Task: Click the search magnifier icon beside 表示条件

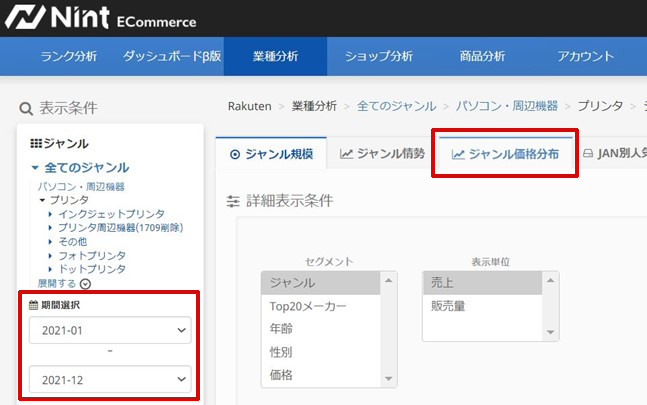Action: pyautogui.click(x=26, y=108)
